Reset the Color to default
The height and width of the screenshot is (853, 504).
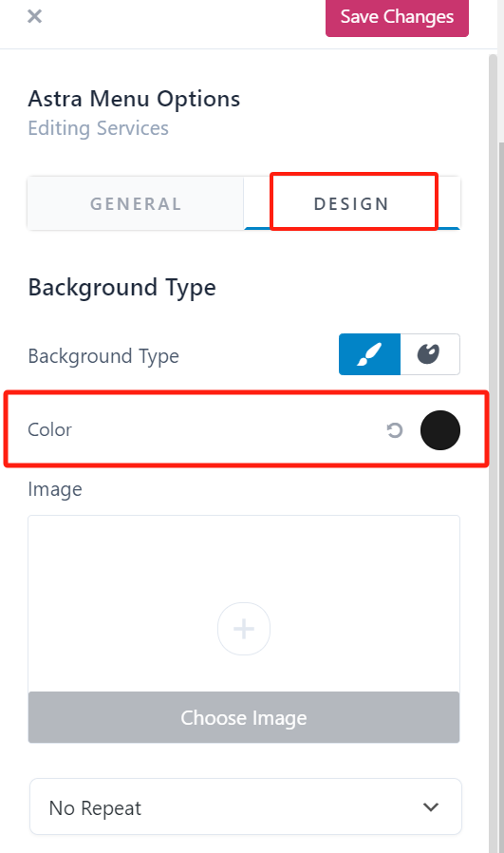click(395, 430)
